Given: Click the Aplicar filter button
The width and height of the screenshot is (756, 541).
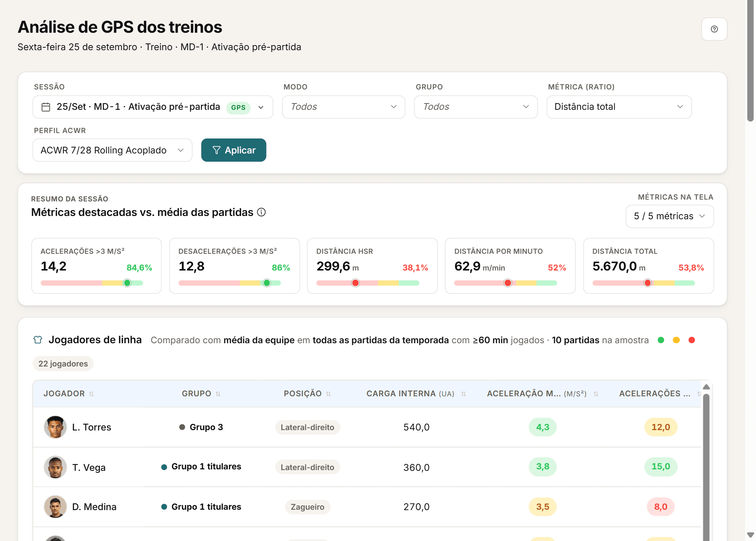Looking at the screenshot, I should pos(234,150).
